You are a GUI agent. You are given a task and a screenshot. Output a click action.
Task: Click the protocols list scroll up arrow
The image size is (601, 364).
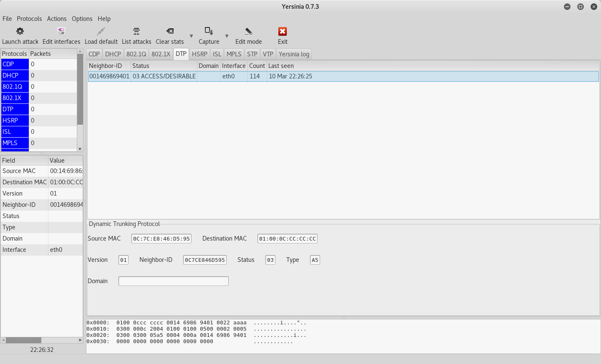[80, 51]
